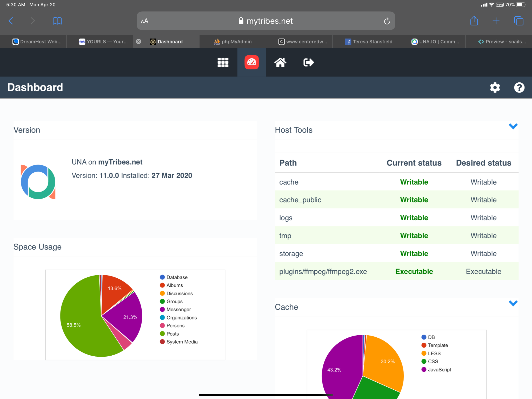
Task: Open dashboard settings gear icon
Action: tap(495, 88)
